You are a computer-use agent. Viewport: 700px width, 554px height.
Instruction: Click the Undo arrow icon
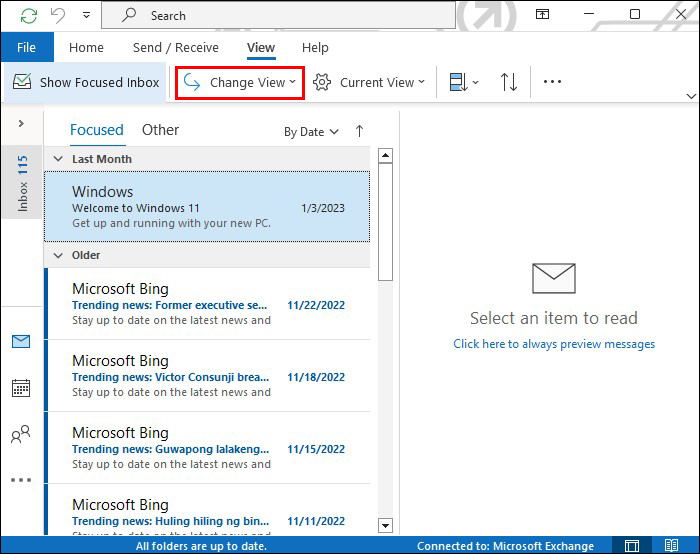coord(58,16)
